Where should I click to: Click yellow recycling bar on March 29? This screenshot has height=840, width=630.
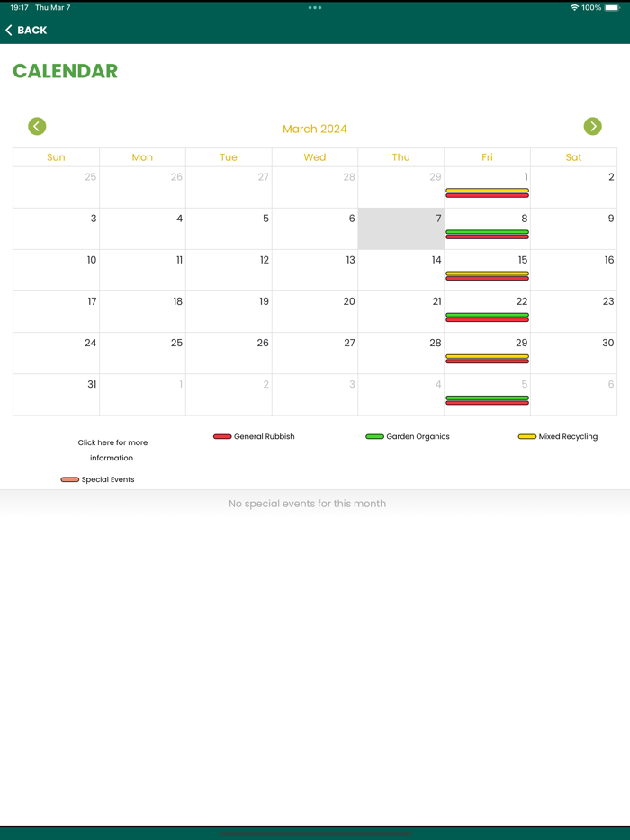coord(488,356)
